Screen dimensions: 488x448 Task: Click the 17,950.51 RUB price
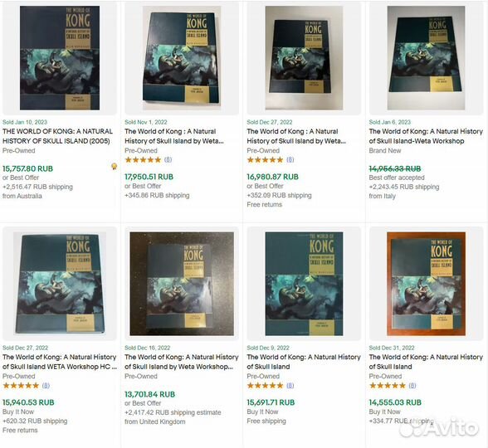point(149,177)
